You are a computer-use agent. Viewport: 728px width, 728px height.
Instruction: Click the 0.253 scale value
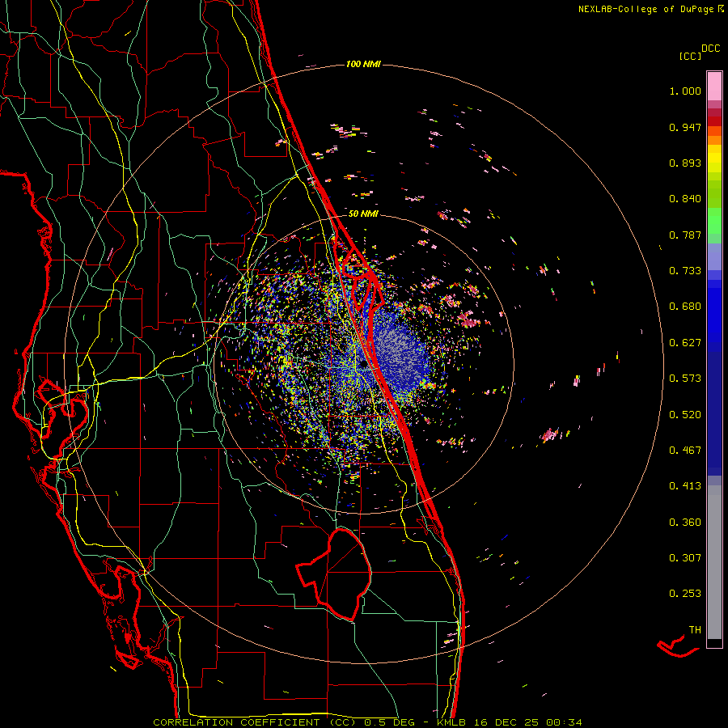(685, 594)
